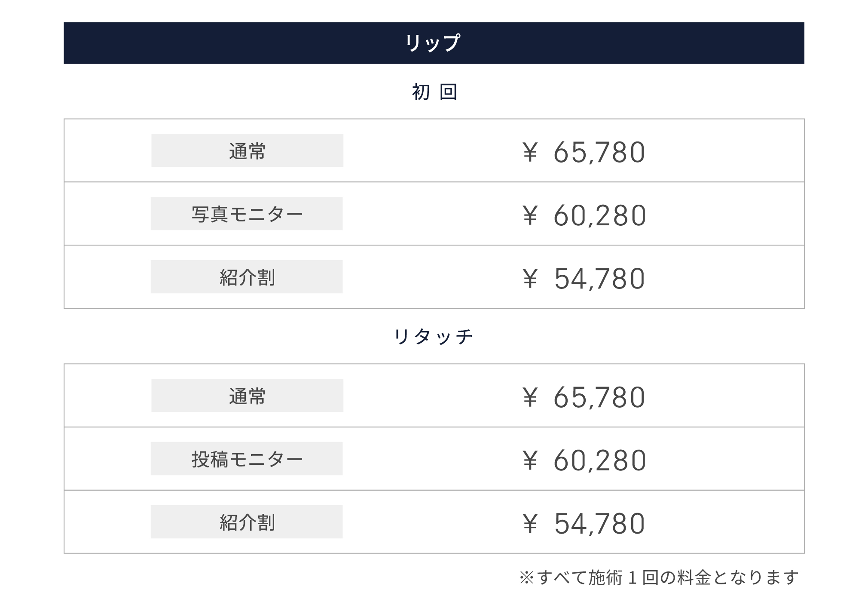Click the 紹介割 label under リタッチ

[247, 522]
